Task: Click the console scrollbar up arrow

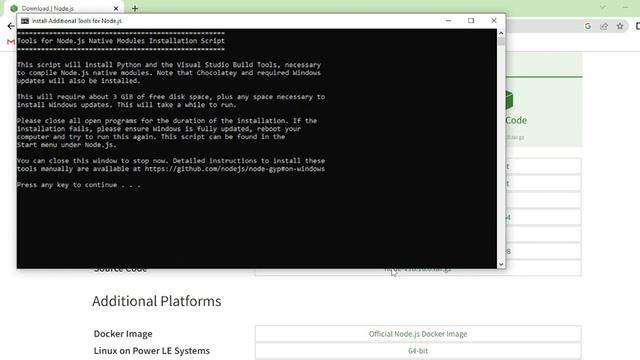Action: point(501,33)
